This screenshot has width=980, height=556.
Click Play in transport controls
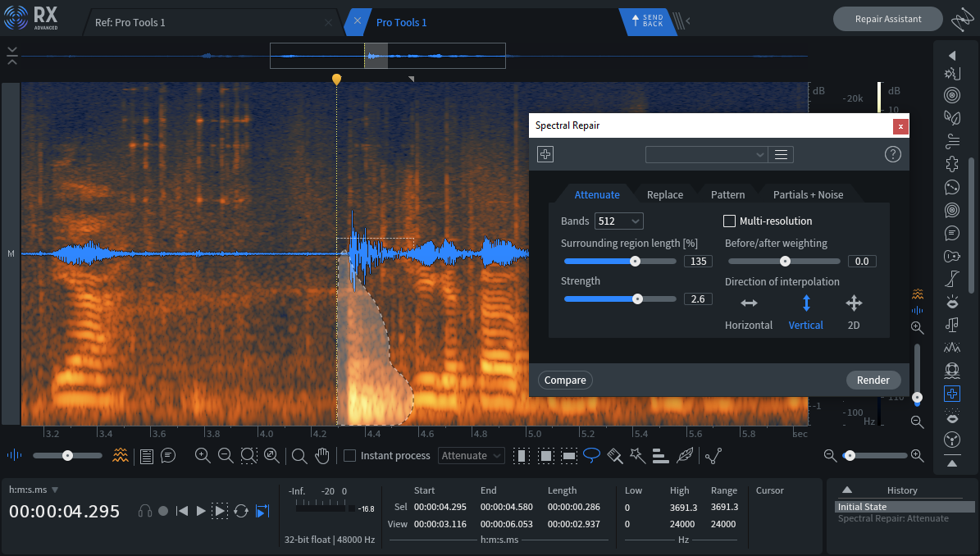click(x=201, y=511)
